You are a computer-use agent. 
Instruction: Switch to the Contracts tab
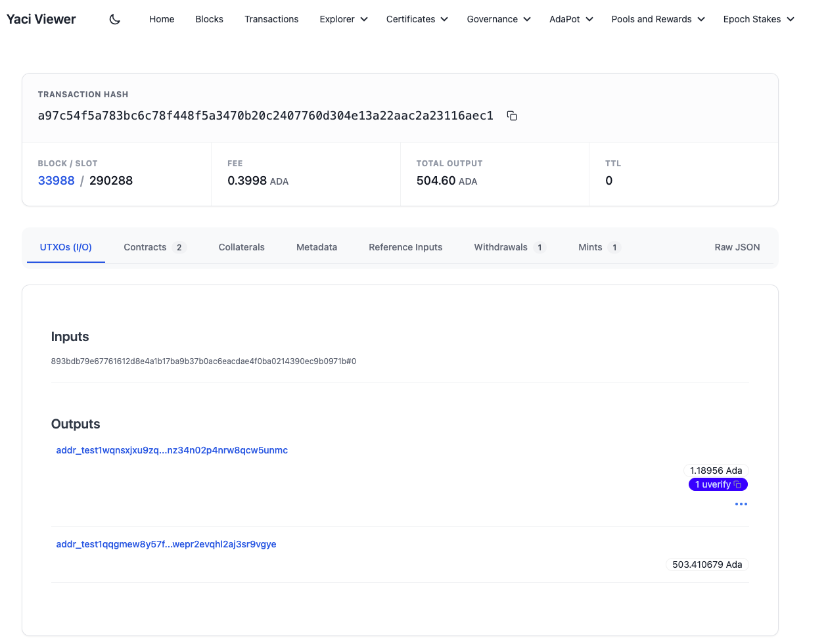pos(155,247)
